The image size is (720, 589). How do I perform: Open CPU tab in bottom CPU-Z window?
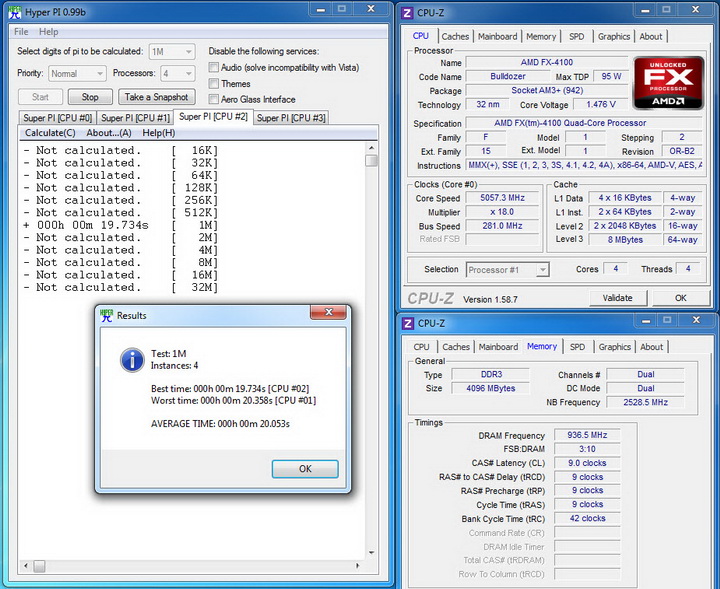tap(422, 347)
